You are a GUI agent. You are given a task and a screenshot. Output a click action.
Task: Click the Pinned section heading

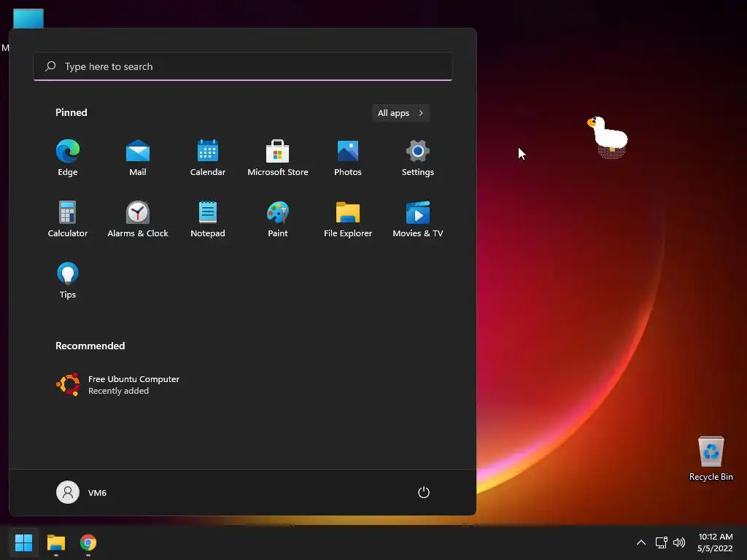point(71,112)
